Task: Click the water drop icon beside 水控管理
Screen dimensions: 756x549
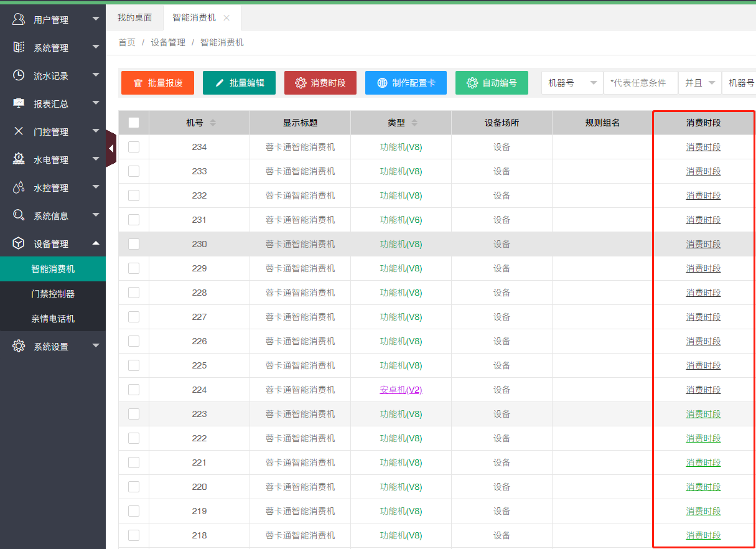Action: pos(19,187)
